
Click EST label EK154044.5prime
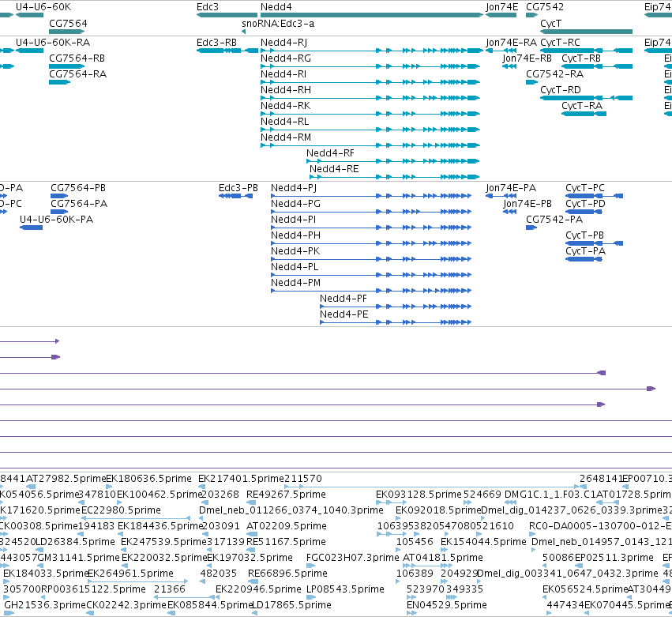point(483,541)
